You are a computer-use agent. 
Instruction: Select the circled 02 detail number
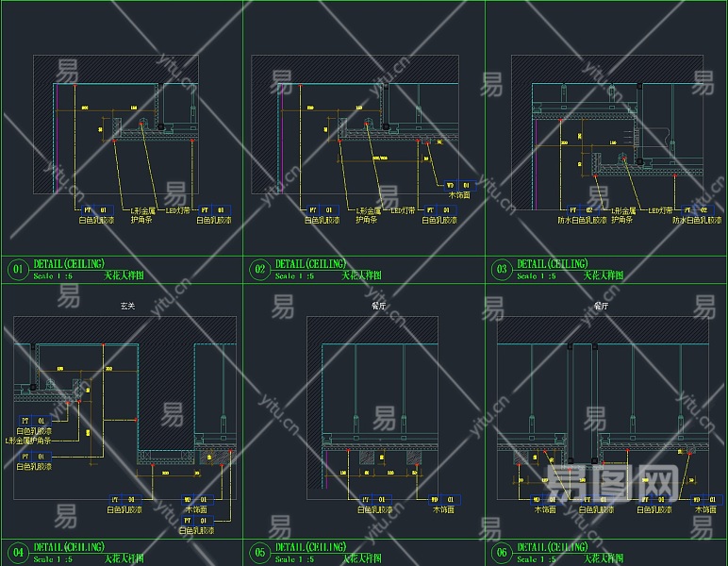click(260, 269)
